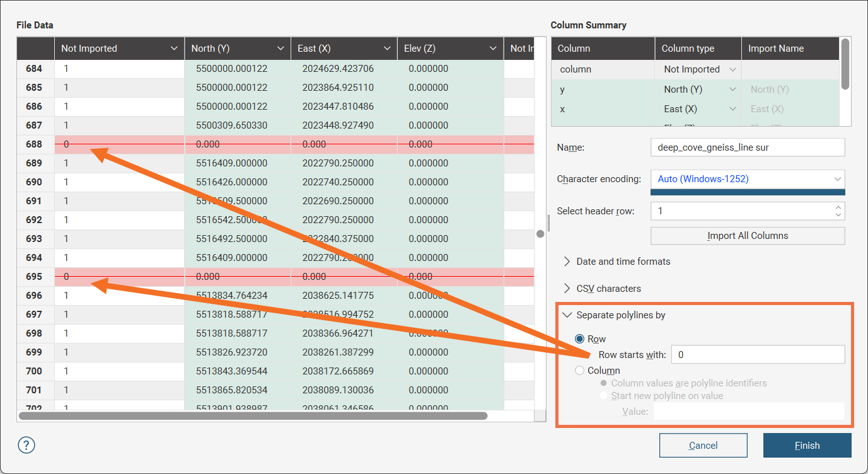Select the Row radio button
The height and width of the screenshot is (474, 868).
tap(580, 339)
